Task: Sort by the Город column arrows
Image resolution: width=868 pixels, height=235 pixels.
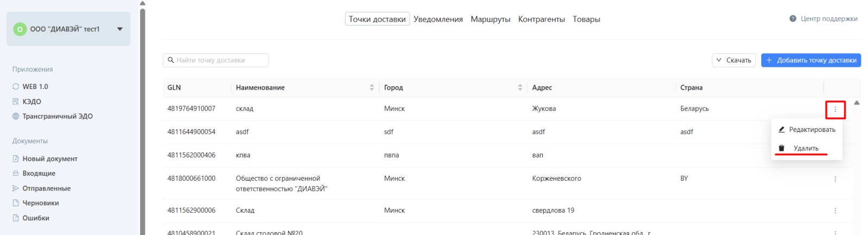Action: tap(520, 87)
